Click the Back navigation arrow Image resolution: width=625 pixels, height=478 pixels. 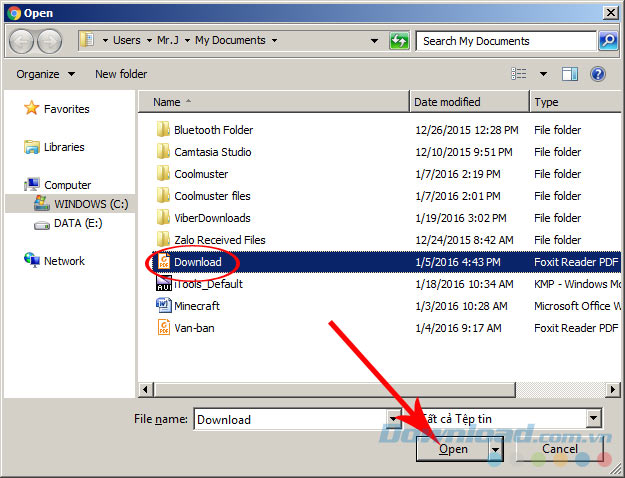[x=21, y=41]
